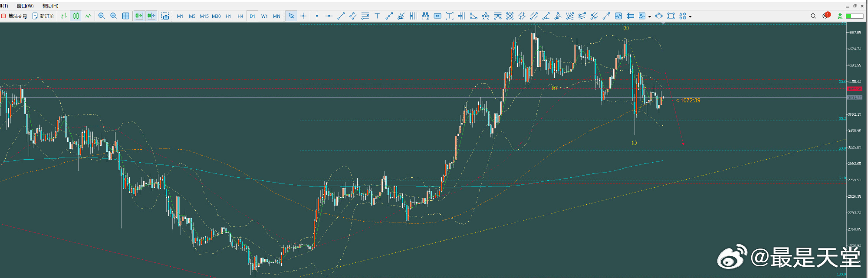Select the plain text T tool
This screenshot has width=868, height=278.
pyautogui.click(x=377, y=16)
